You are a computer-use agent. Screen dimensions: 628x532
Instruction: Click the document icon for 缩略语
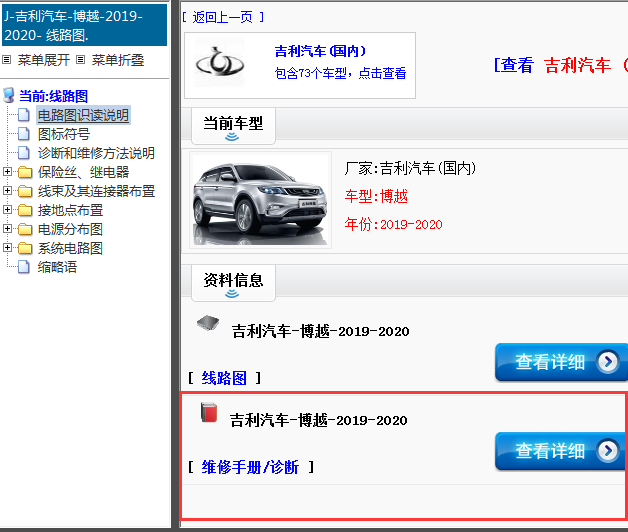pyautogui.click(x=24, y=267)
